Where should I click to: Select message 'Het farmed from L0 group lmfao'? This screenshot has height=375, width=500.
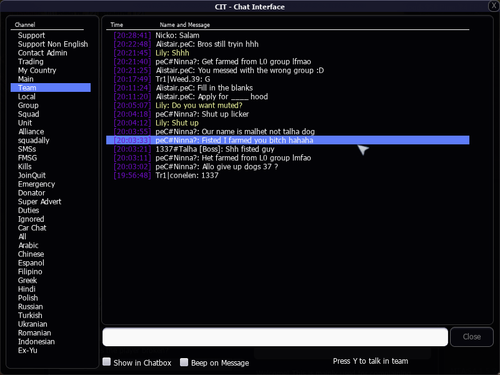pos(288,158)
